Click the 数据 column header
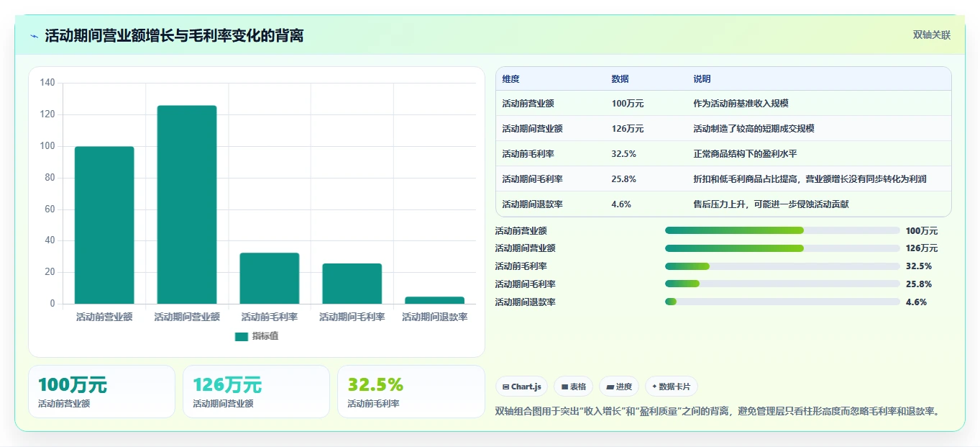 620,79
